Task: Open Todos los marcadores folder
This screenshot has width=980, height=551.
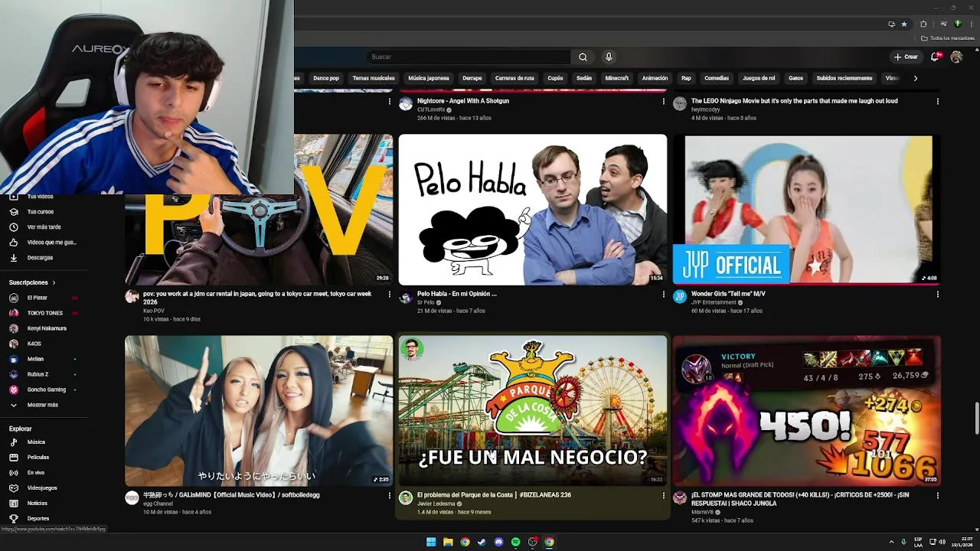Action: click(x=948, y=38)
